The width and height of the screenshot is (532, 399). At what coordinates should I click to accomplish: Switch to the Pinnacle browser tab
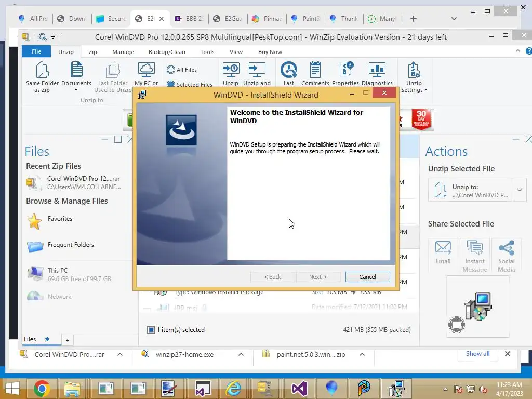[x=267, y=19]
